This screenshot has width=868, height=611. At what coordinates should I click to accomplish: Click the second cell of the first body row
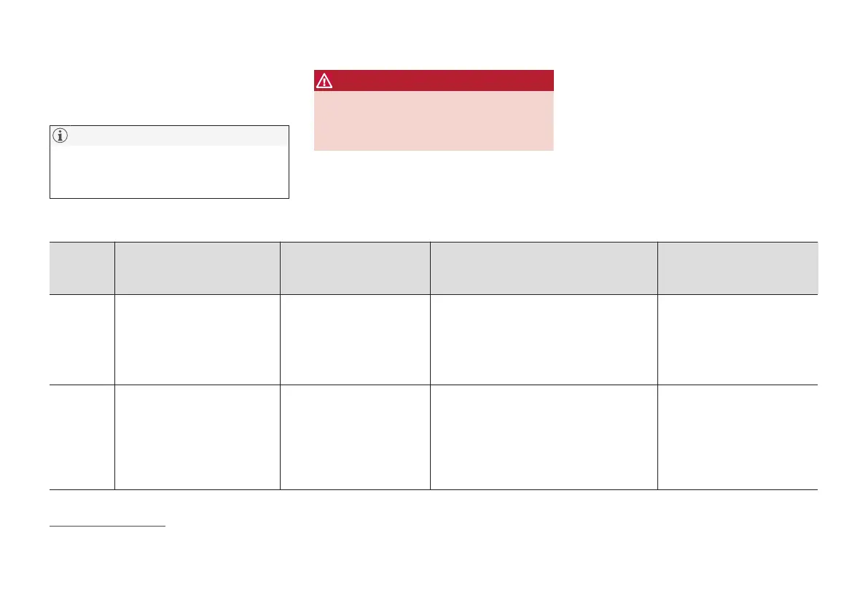pyautogui.click(x=198, y=339)
